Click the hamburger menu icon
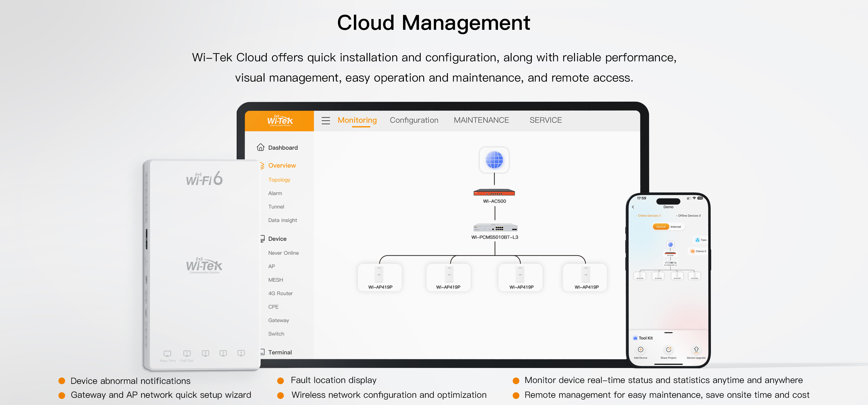868x405 pixels. click(325, 120)
